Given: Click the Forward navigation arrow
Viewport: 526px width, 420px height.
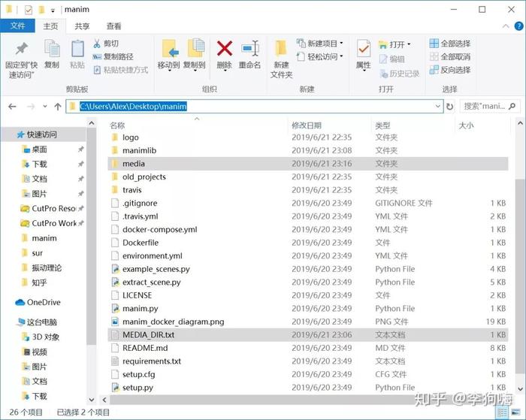Looking at the screenshot, I should pos(31,107).
